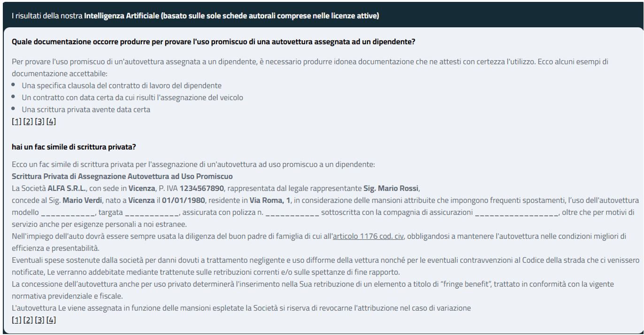Click the bullet 'Una specifica clausola del contratto'
Viewport: 644px width, 335px height.
(122, 86)
